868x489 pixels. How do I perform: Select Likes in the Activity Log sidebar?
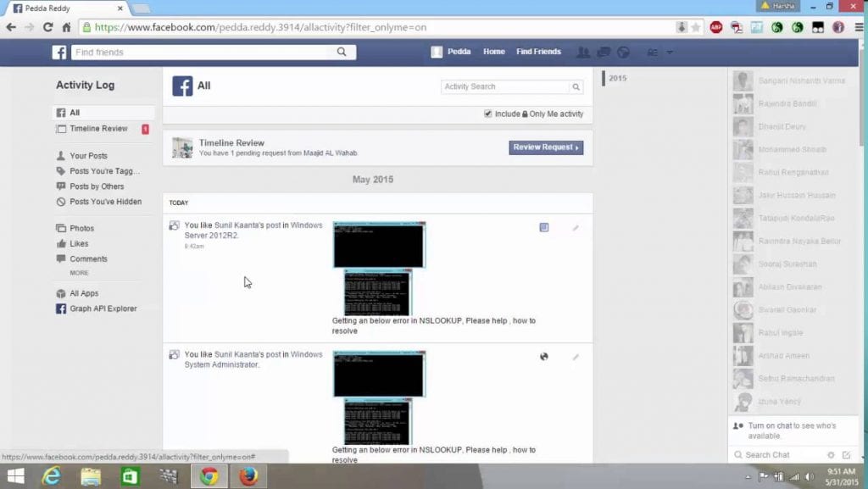tap(79, 244)
